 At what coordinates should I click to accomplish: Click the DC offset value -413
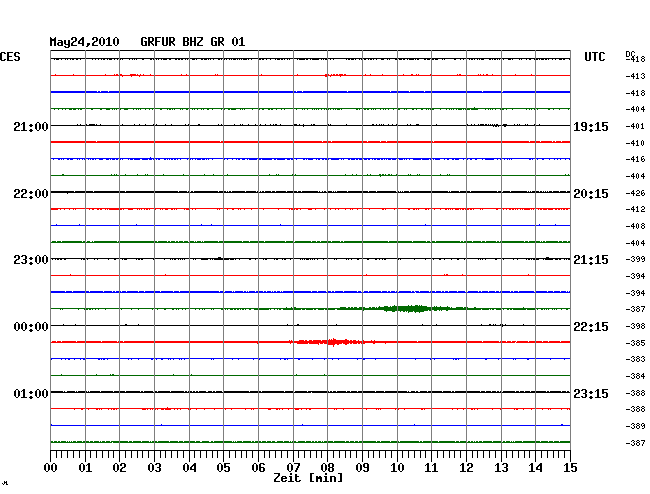pyautogui.click(x=635, y=76)
